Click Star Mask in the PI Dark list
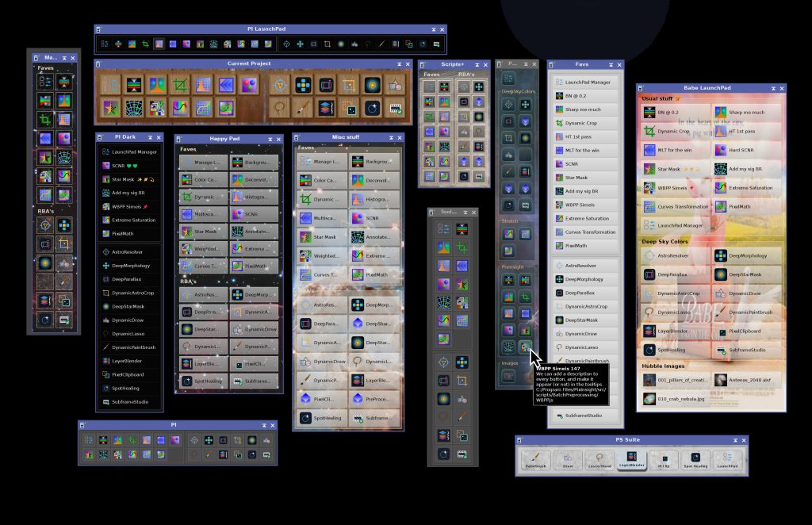Image resolution: width=812 pixels, height=525 pixels. click(x=129, y=179)
